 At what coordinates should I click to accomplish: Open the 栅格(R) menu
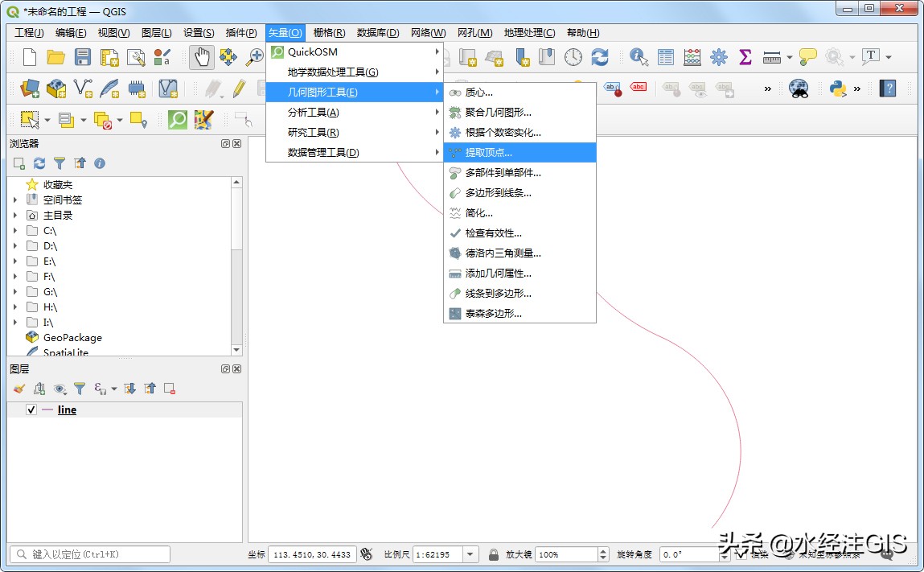click(329, 32)
